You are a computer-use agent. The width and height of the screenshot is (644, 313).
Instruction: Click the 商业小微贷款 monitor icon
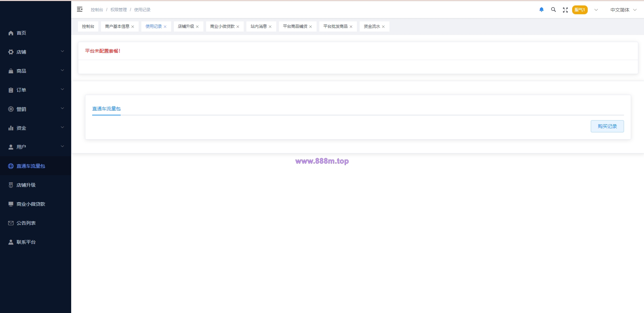(11, 204)
